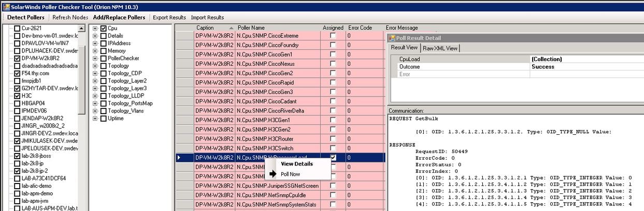This screenshot has width=644, height=211.
Task: Click the Assigned column header
Action: 333,27
